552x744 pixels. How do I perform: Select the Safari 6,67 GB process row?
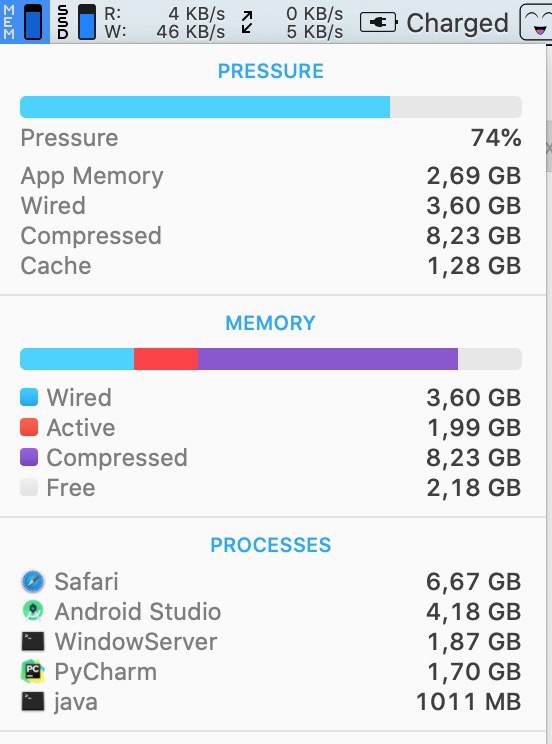click(x=271, y=582)
